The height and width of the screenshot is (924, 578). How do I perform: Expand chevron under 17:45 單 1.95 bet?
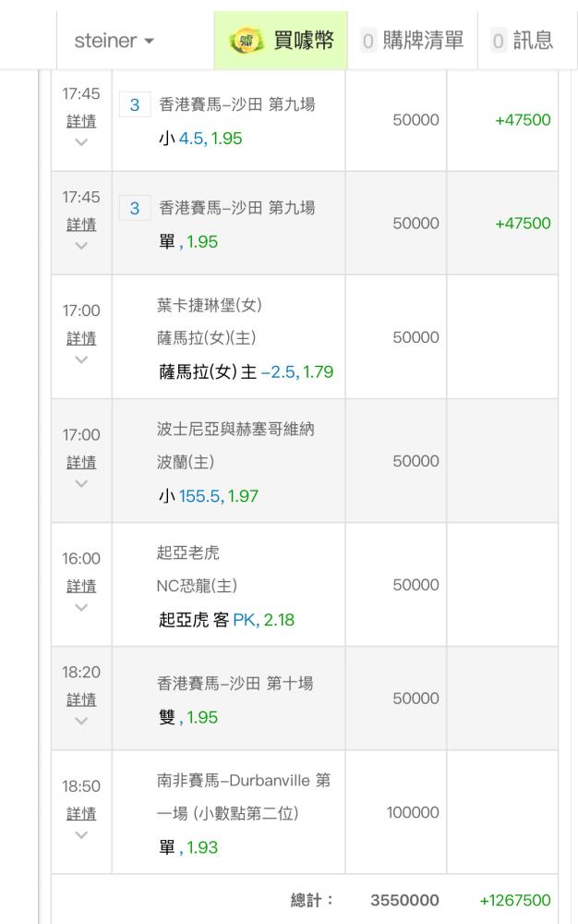(x=81, y=246)
